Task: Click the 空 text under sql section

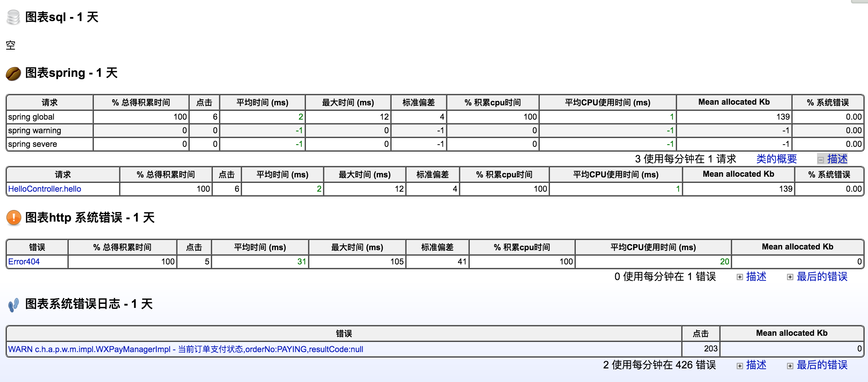Action: click(x=11, y=45)
